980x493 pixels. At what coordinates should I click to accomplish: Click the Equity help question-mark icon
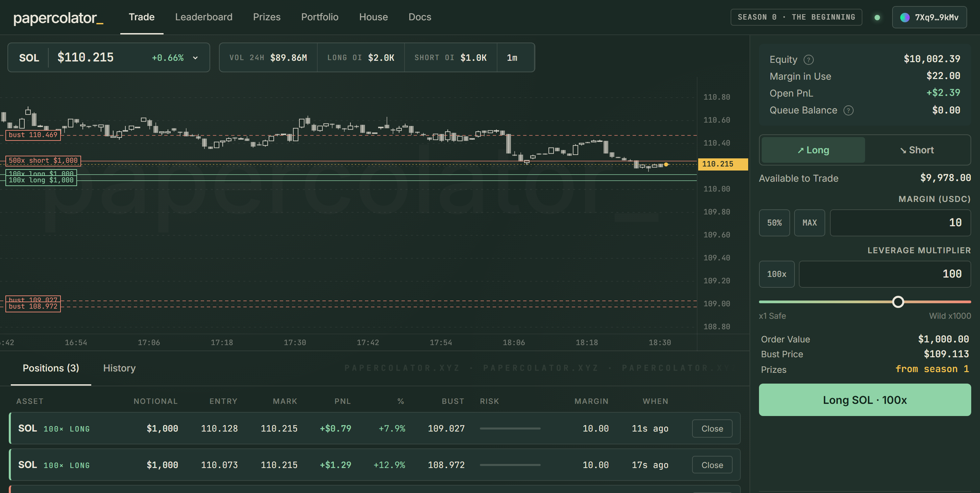[x=808, y=60]
